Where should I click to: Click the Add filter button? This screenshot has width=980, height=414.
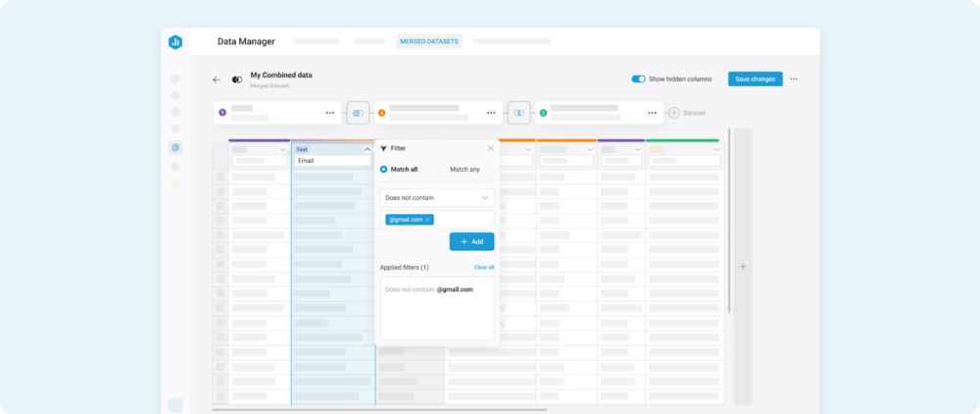472,241
